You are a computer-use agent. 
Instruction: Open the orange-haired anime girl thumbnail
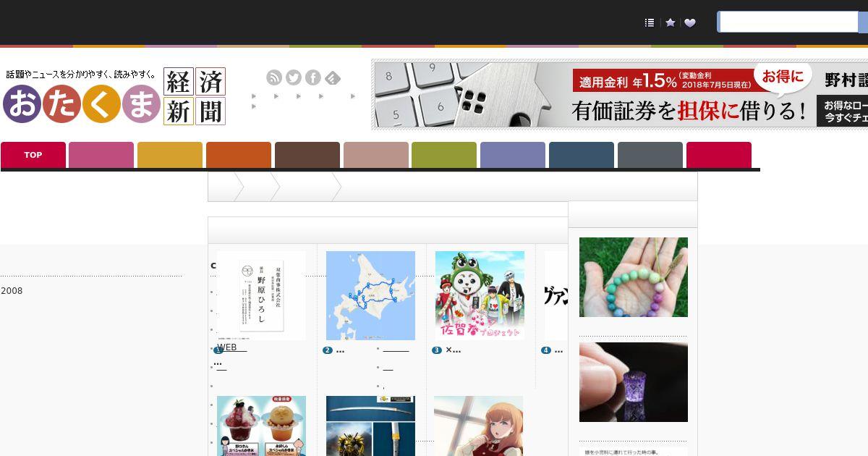[x=478, y=426]
